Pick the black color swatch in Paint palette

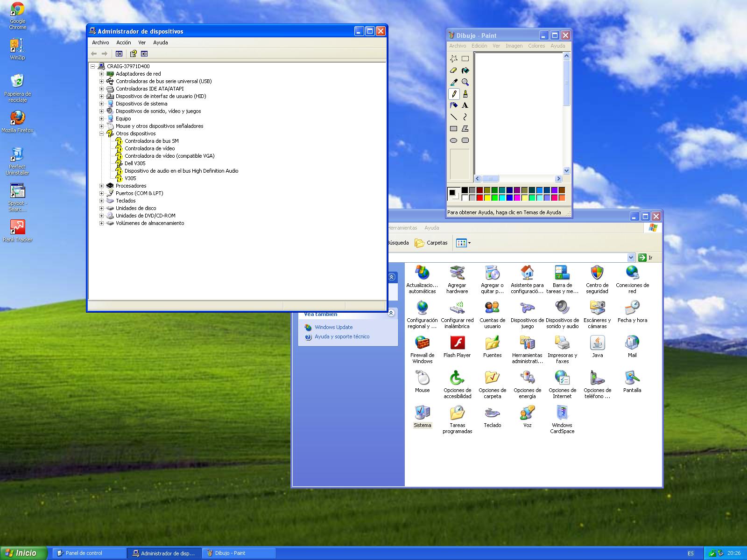click(465, 190)
